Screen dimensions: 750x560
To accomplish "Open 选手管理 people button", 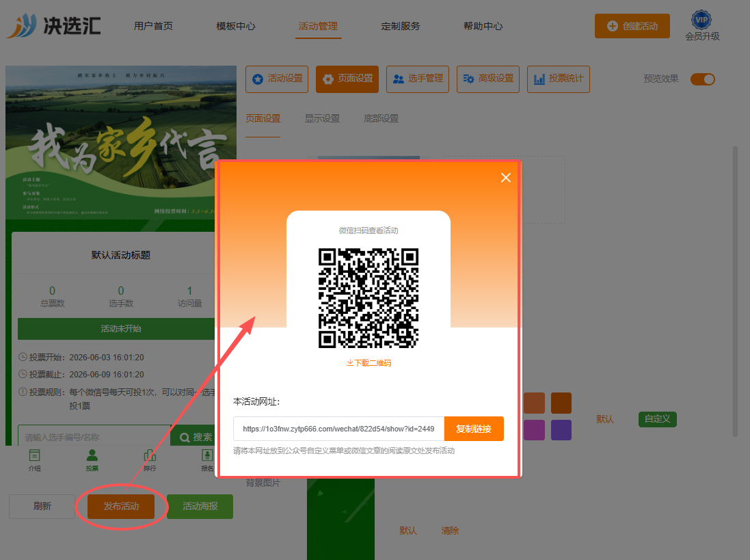I will (418, 79).
